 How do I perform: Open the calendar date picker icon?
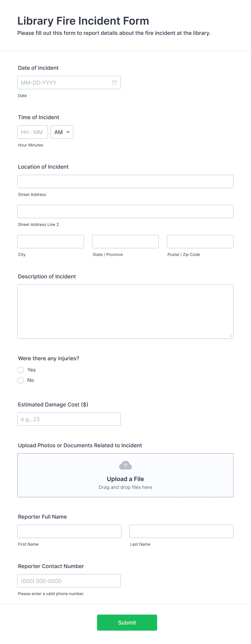tap(114, 82)
